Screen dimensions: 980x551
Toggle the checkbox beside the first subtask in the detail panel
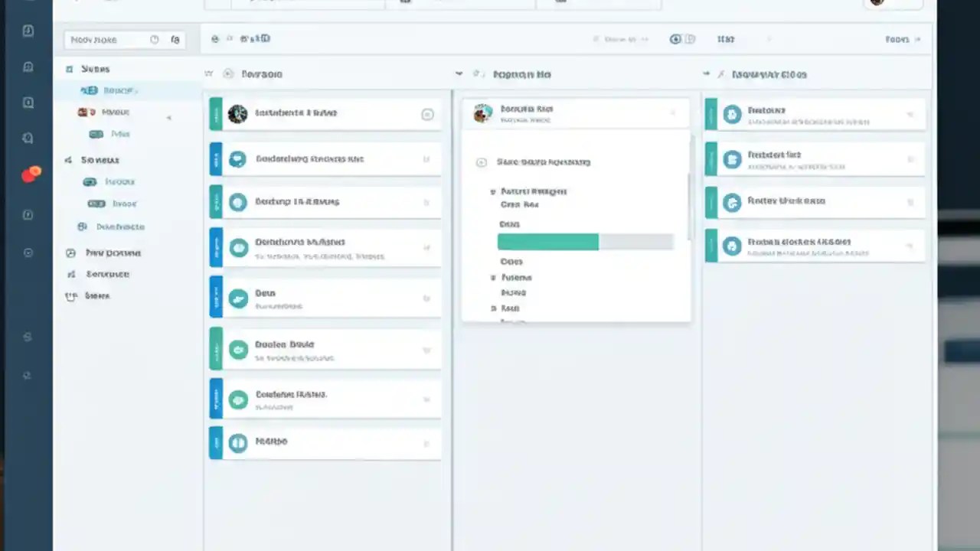point(493,191)
